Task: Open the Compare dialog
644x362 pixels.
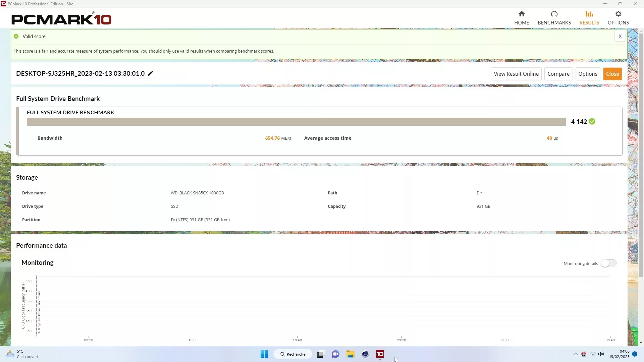Action: pos(558,74)
